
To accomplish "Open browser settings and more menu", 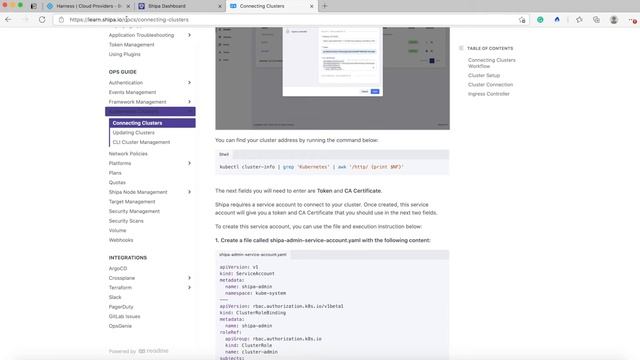I will coord(632,20).
